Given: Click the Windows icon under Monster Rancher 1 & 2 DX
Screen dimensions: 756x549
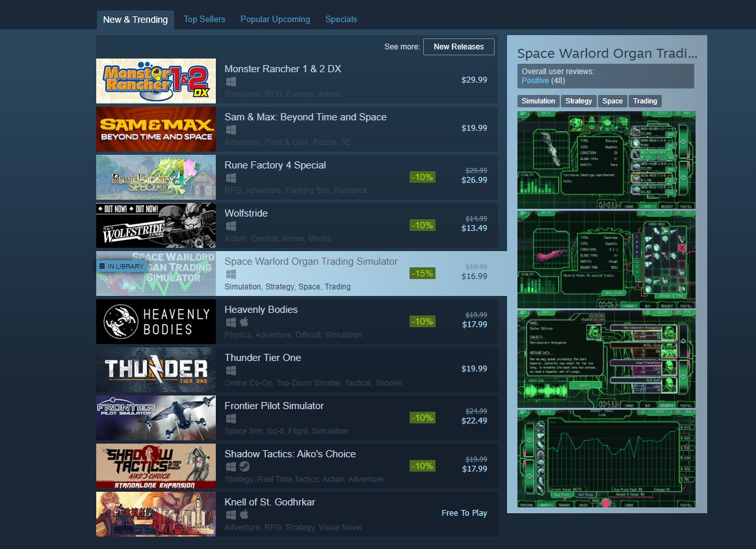Looking at the screenshot, I should click(231, 81).
